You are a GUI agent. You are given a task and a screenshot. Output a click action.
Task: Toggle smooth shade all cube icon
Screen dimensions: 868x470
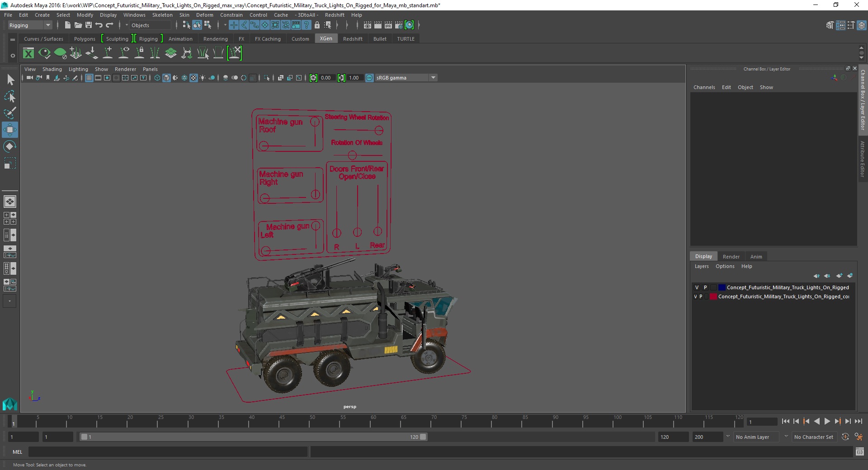(x=166, y=78)
